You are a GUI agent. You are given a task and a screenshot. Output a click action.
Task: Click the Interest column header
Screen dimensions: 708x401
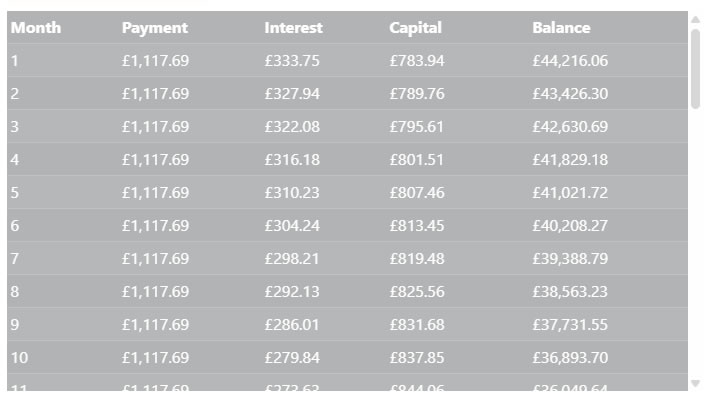click(293, 28)
